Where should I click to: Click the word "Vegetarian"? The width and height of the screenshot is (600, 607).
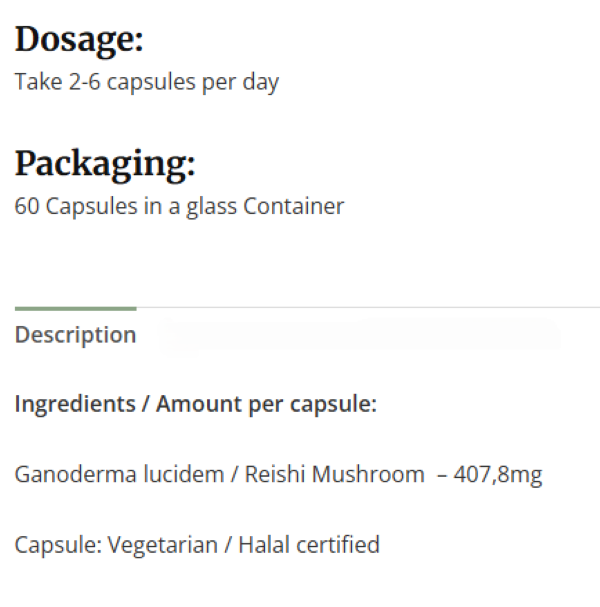162,545
